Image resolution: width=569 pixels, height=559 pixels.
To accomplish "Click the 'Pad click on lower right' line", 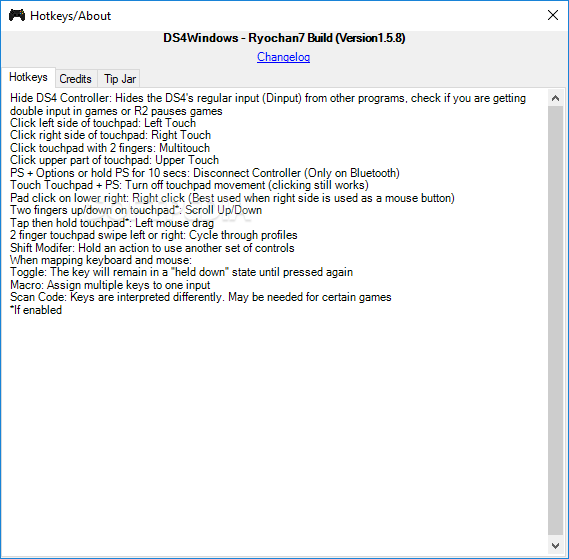I will (232, 198).
